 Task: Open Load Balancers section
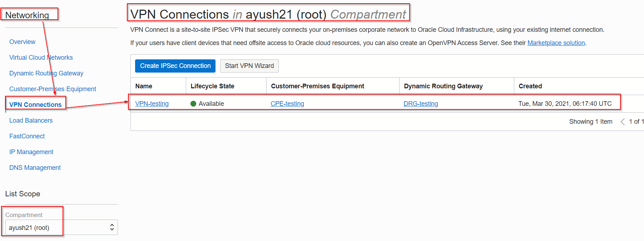click(x=31, y=121)
